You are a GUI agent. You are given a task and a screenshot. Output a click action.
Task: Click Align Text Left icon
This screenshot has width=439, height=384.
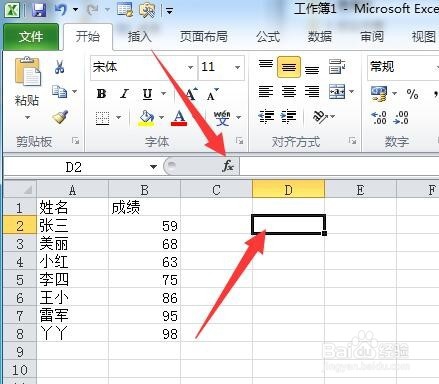pyautogui.click(x=266, y=91)
